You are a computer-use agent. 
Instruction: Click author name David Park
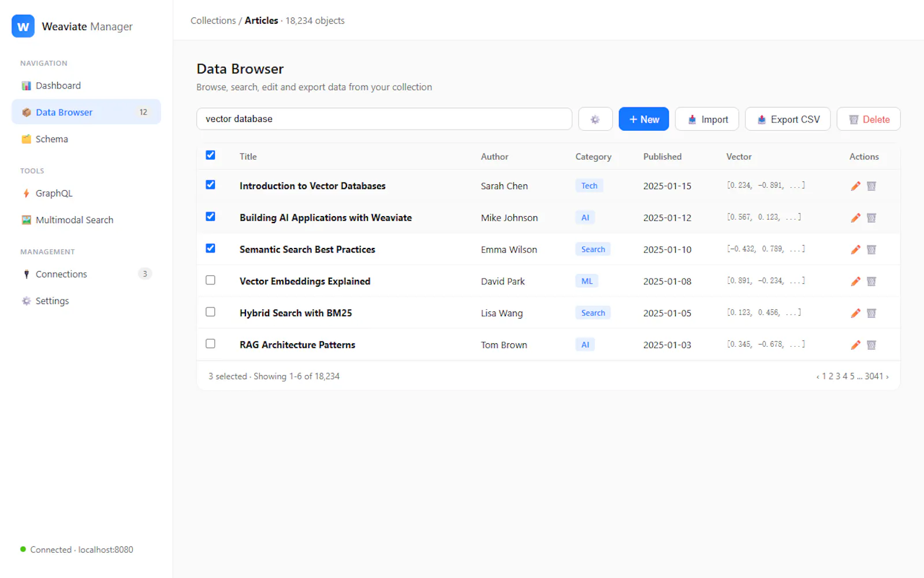(x=502, y=281)
